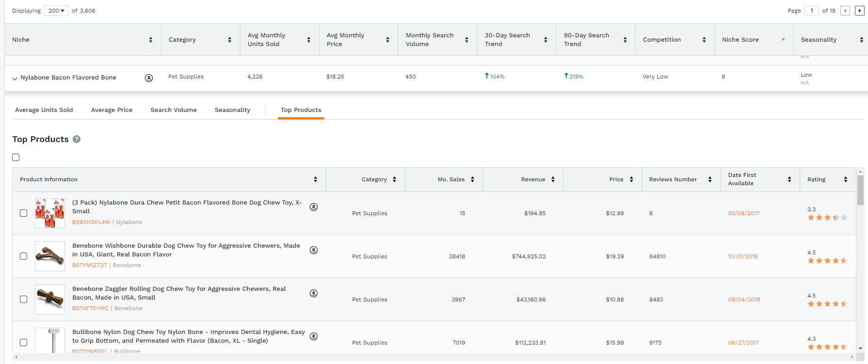Sort by Avg Monthly Price column
The height and width of the screenshot is (364, 868).
388,40
